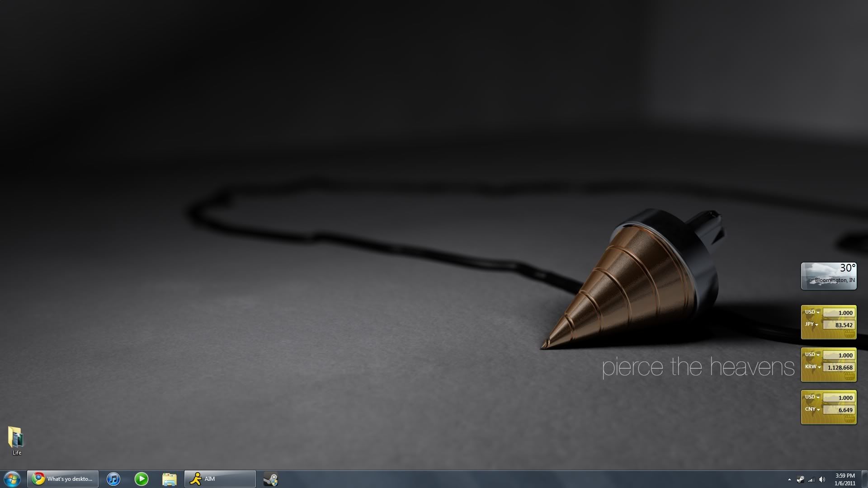Switch to the AIM taskbar window
Image resolution: width=868 pixels, height=488 pixels.
(x=220, y=479)
